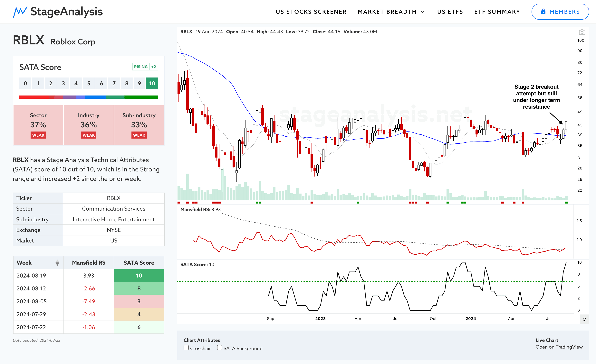Click the Communication Services sector value

114,209
